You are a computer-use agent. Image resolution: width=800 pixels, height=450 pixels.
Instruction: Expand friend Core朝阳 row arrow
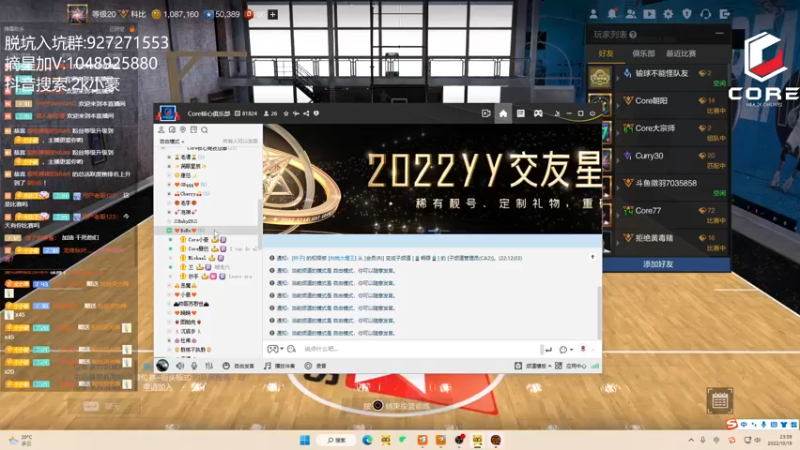coord(617,105)
